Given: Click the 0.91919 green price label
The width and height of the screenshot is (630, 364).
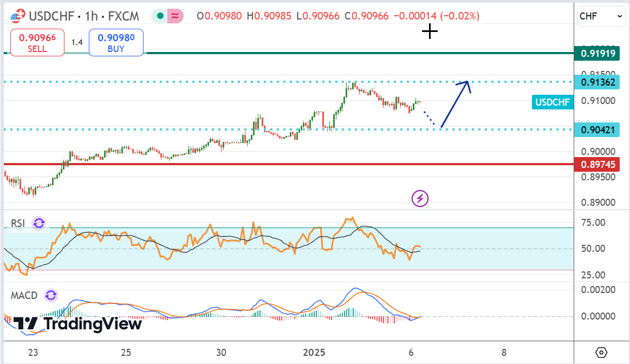Looking at the screenshot, I should coord(597,54).
